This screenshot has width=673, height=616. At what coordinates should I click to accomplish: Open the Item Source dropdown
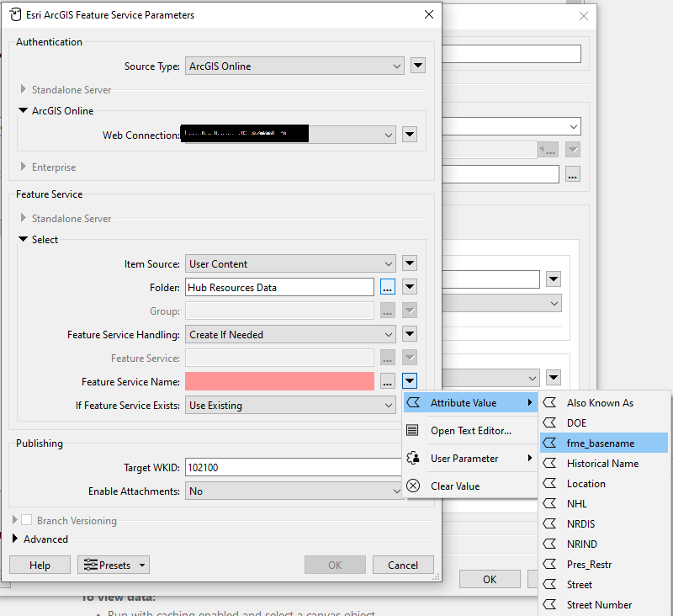pos(290,263)
